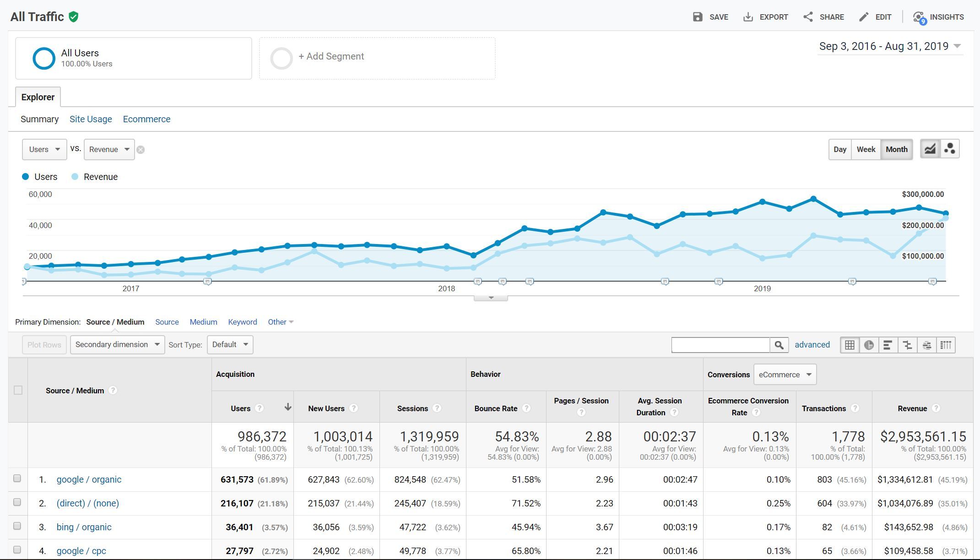The height and width of the screenshot is (560, 980).
Task: Set chart granularity to Day
Action: point(840,149)
